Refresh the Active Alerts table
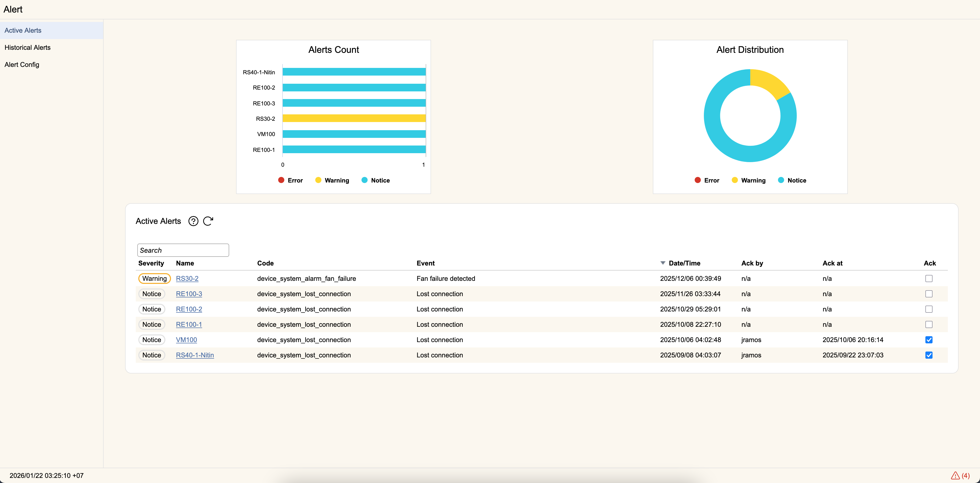Viewport: 980px width, 483px height. point(208,221)
